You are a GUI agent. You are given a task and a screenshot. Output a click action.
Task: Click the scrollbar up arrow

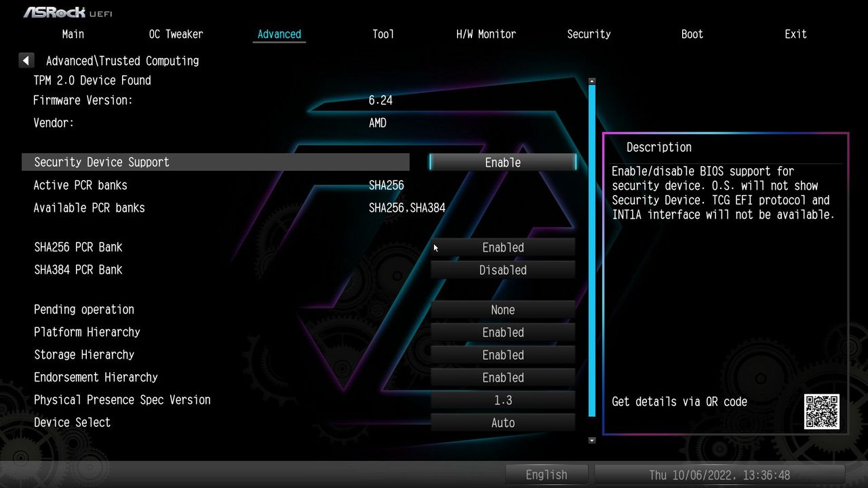pyautogui.click(x=592, y=81)
